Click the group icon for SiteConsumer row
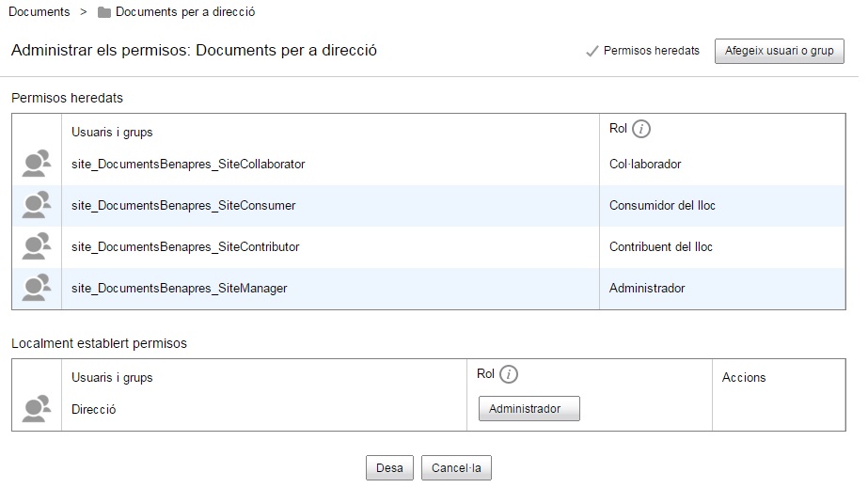 [x=37, y=205]
